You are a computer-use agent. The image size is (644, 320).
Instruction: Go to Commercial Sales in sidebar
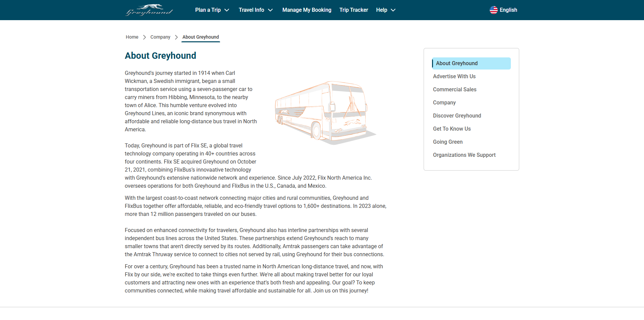tap(454, 90)
